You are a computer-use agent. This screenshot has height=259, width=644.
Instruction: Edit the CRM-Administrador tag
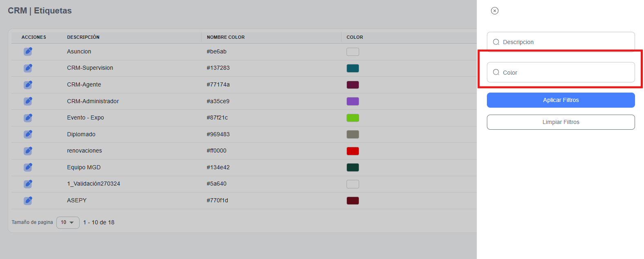(28, 101)
